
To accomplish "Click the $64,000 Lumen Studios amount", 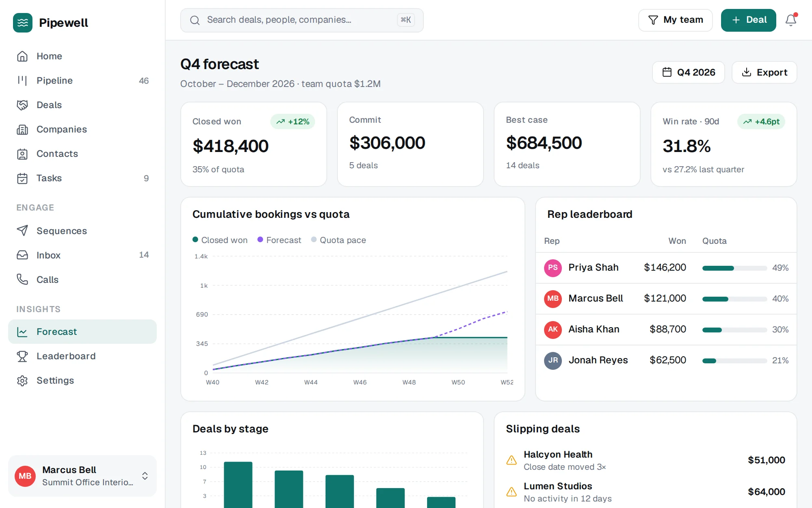I will pos(767,492).
